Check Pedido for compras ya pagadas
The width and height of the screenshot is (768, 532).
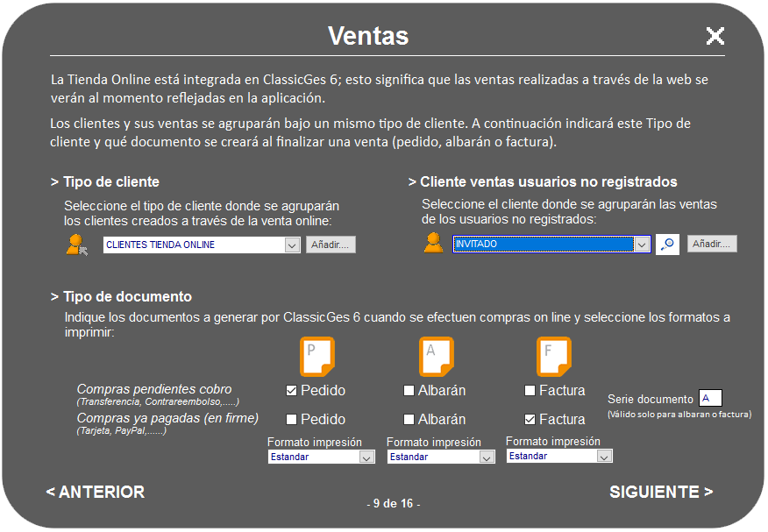(x=292, y=419)
